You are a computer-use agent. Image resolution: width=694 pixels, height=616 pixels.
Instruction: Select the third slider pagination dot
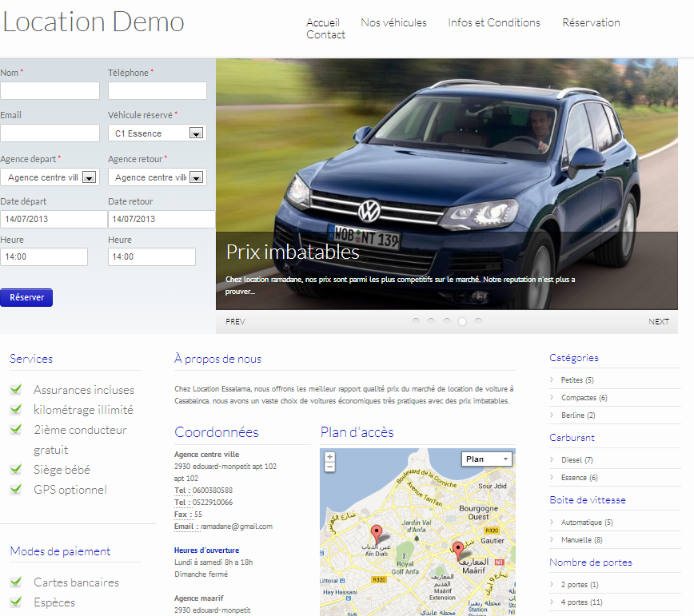(x=447, y=321)
